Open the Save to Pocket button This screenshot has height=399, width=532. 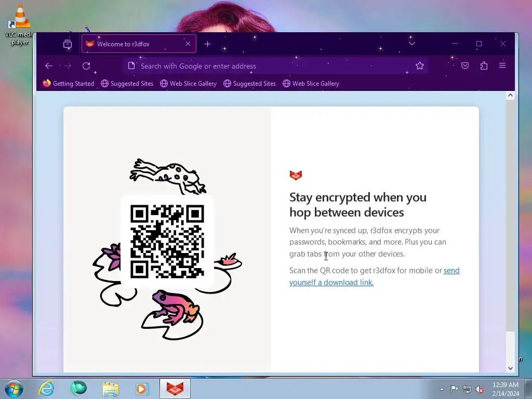465,65
